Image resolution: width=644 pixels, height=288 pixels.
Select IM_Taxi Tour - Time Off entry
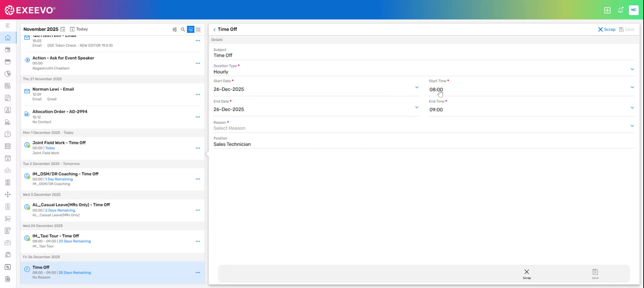[112, 241]
